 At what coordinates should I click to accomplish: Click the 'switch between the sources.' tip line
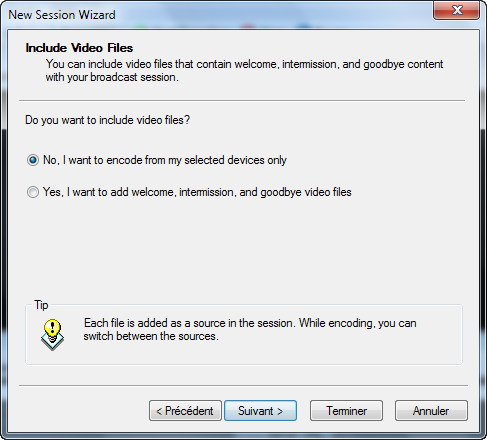tap(151, 336)
